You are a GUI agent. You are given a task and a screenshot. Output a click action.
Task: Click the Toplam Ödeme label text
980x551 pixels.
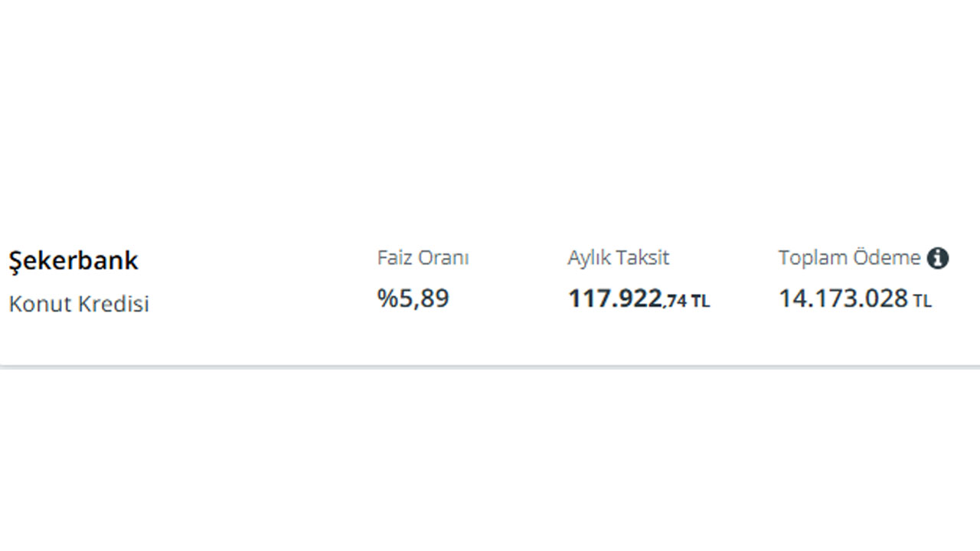pos(849,258)
